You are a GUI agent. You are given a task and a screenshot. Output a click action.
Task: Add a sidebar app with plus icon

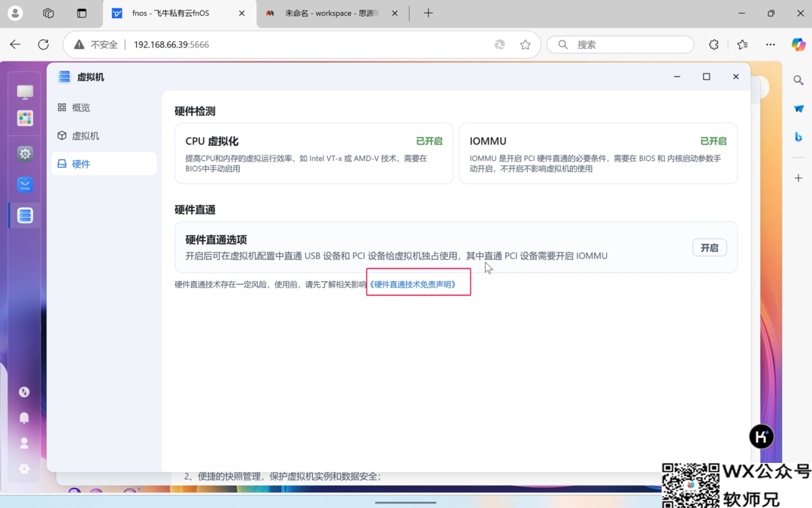coord(798,178)
